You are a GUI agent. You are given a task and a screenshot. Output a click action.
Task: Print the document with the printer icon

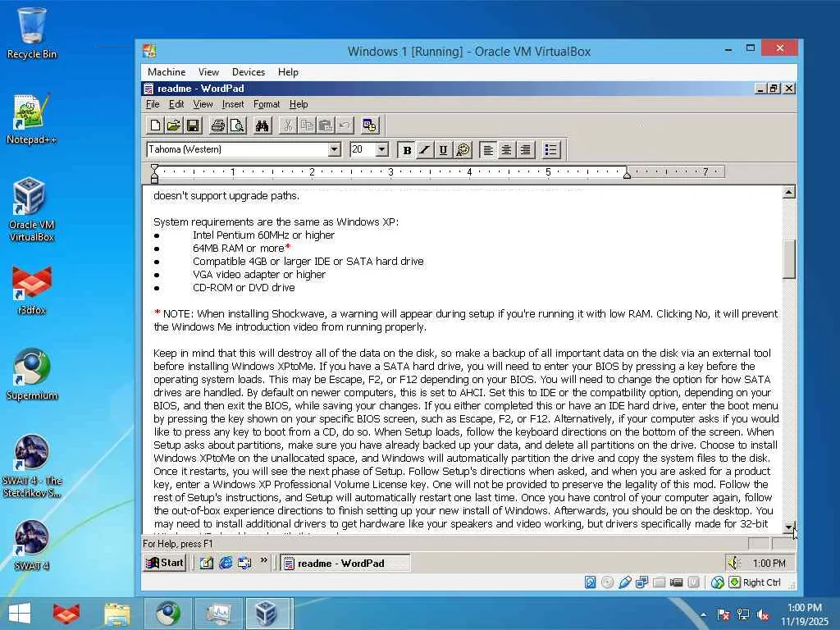[x=217, y=126]
